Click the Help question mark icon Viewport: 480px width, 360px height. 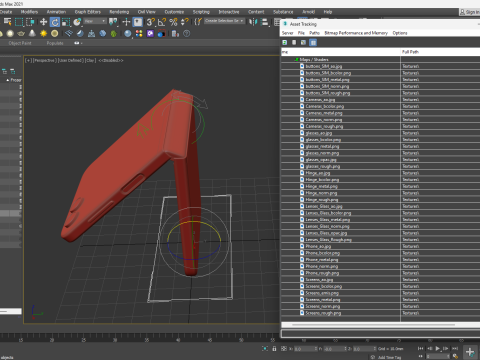(x=187, y=34)
